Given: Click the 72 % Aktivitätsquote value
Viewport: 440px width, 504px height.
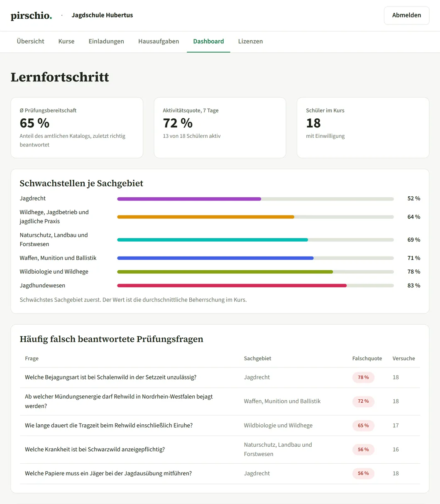Looking at the screenshot, I should pyautogui.click(x=178, y=123).
